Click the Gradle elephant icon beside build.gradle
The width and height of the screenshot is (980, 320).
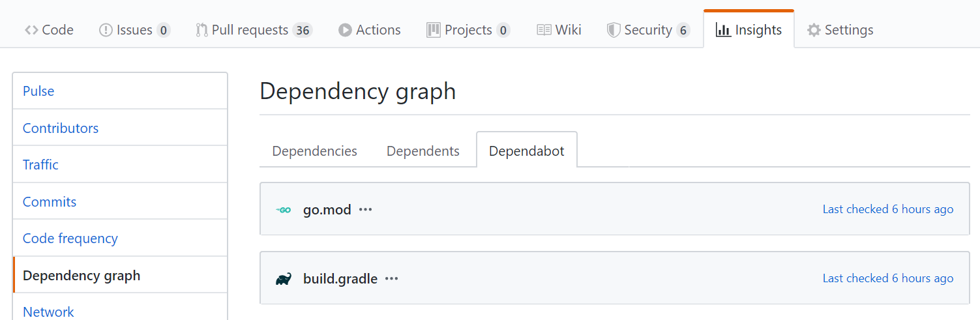click(x=284, y=279)
